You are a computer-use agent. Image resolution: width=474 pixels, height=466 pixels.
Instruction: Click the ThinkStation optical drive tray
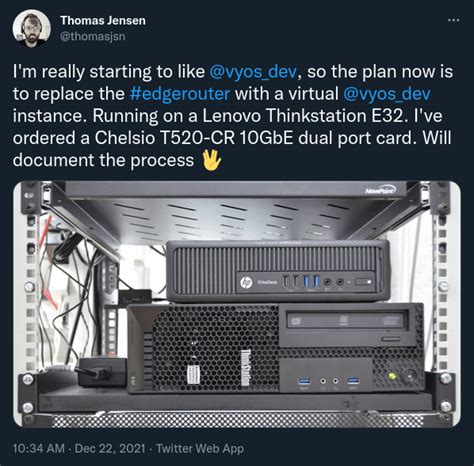tap(347, 321)
